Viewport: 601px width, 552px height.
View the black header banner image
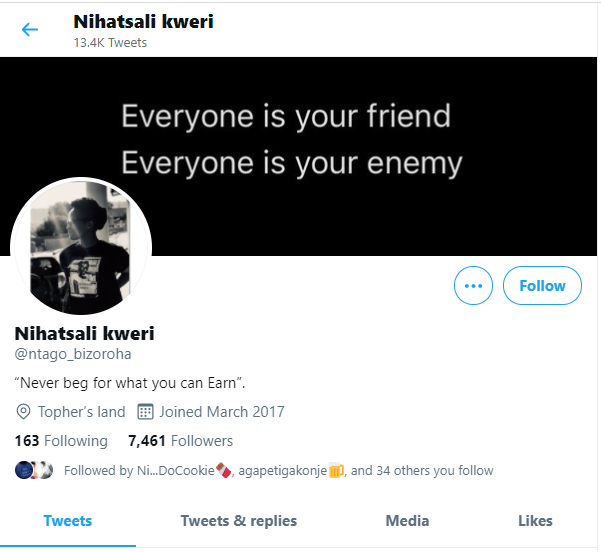coord(298,156)
